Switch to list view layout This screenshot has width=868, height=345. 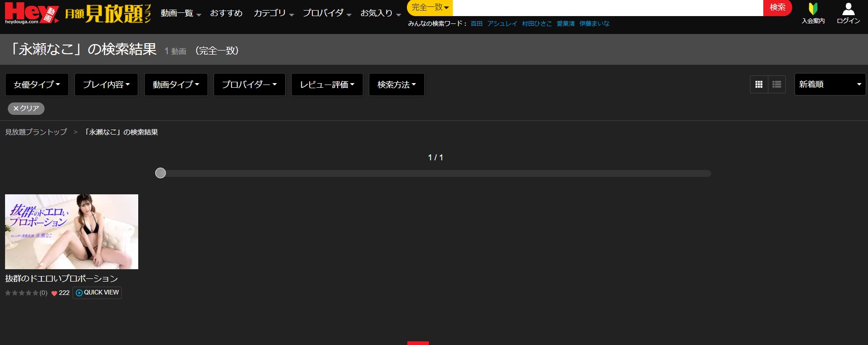tap(777, 85)
